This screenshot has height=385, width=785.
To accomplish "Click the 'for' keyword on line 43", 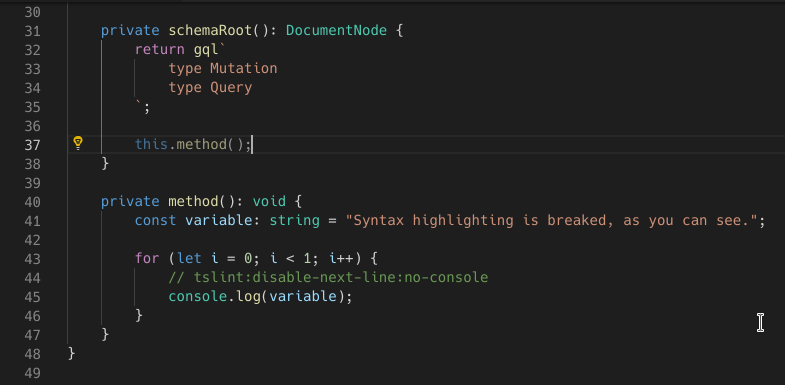I will [147, 259].
